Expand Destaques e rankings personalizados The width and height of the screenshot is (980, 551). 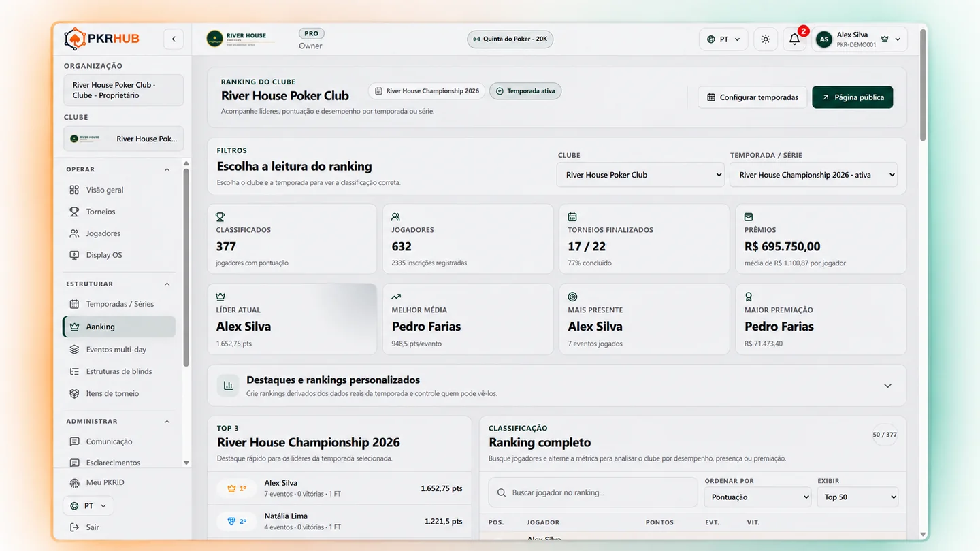887,386
